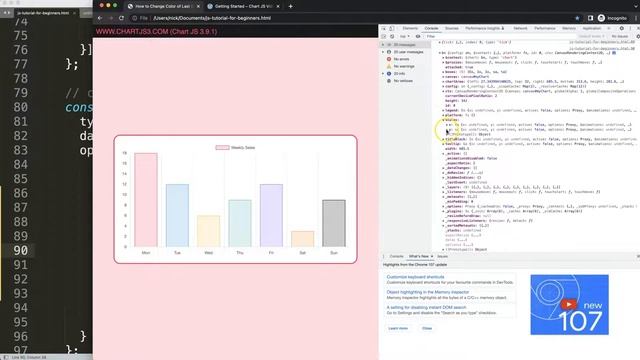
Task: Open the Default levels dropdown
Action: coord(591,36)
